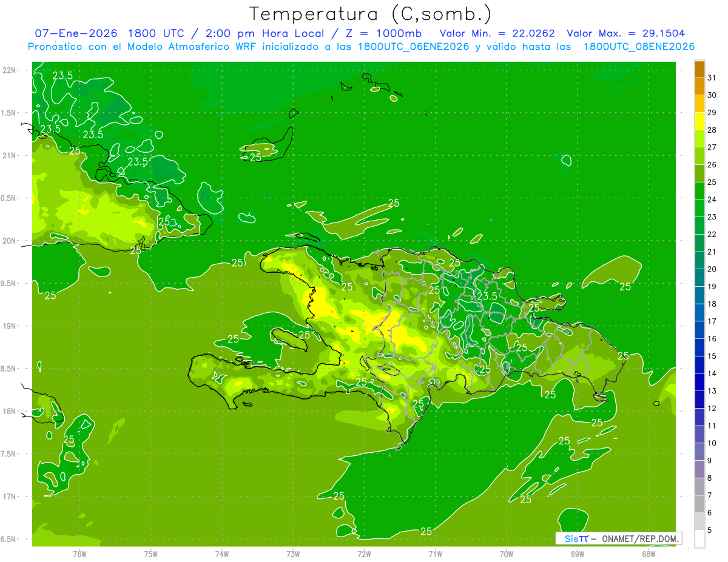The width and height of the screenshot is (728, 562).
Task: Click the 74W longitude axis label
Action: click(221, 554)
